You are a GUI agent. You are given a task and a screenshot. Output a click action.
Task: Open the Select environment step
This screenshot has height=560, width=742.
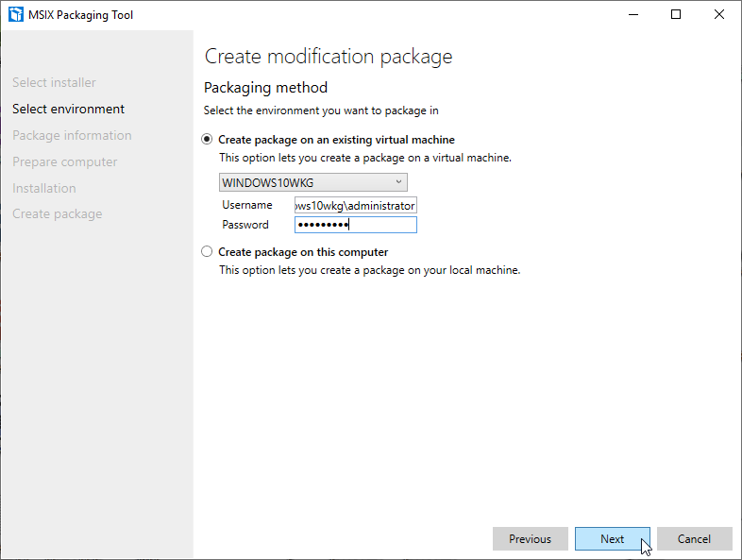click(68, 110)
